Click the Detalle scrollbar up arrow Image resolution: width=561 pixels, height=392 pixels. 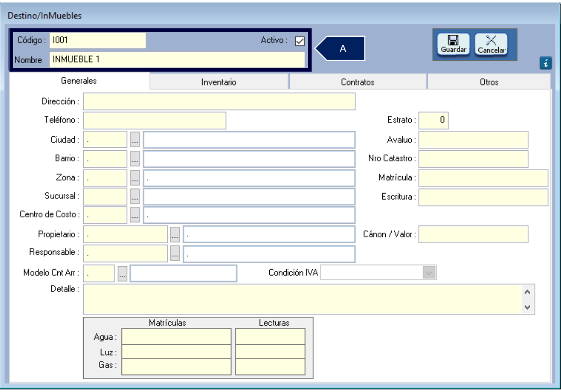click(x=527, y=292)
